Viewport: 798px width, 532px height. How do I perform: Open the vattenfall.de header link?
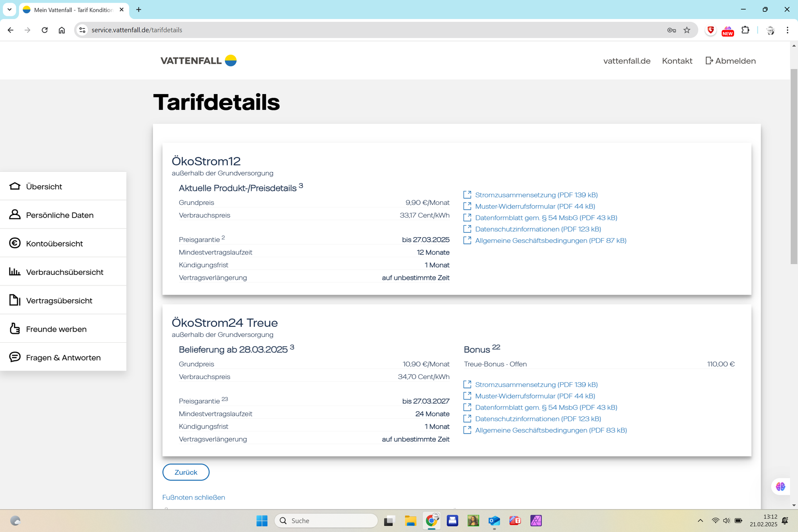(626, 61)
